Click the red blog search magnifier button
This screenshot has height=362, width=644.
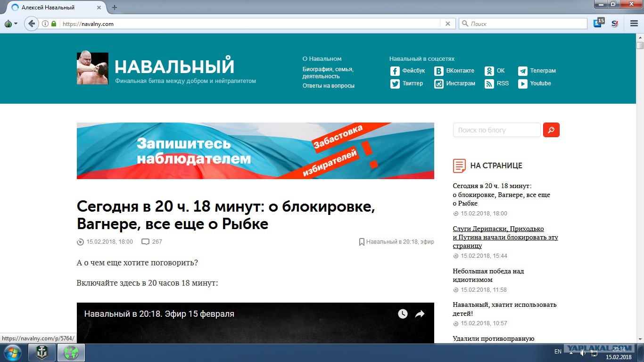point(551,130)
